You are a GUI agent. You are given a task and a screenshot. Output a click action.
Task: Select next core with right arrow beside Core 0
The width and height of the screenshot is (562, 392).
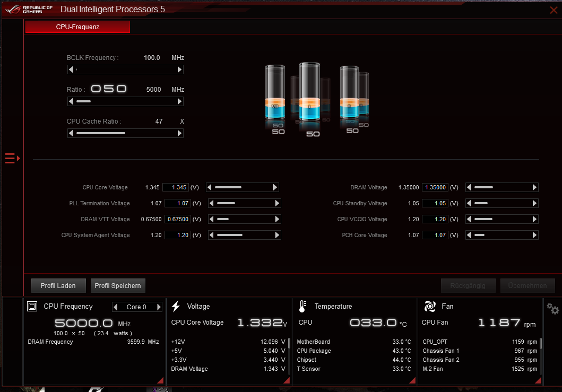pyautogui.click(x=159, y=307)
